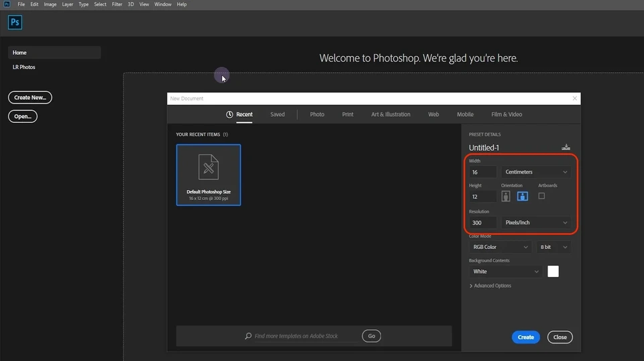Click the Create New... button
This screenshot has height=361, width=644.
pos(30,97)
